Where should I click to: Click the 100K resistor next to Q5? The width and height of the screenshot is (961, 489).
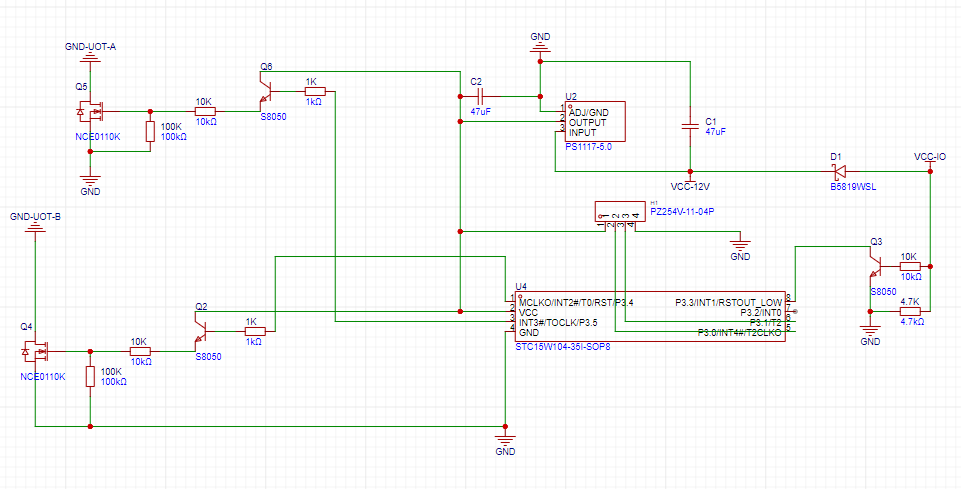(x=150, y=132)
